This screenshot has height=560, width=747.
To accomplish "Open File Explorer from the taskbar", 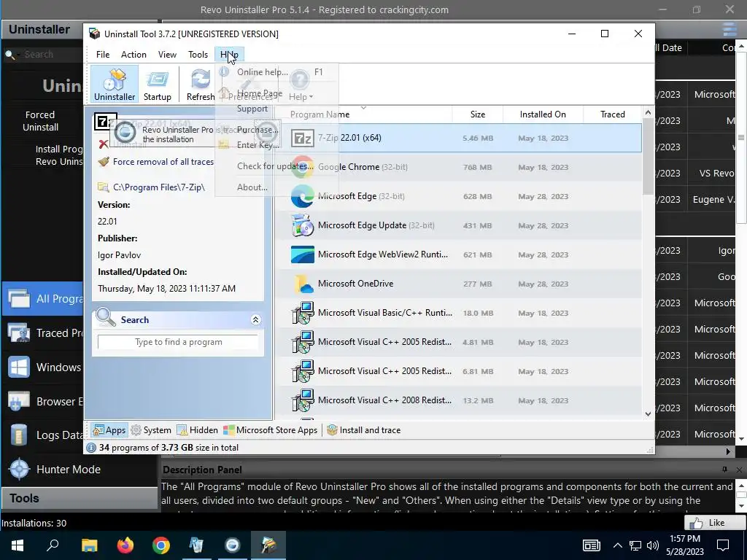I will pyautogui.click(x=89, y=545).
